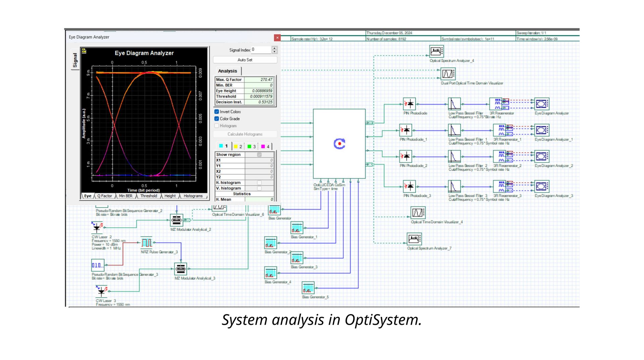
Task: Select the PIN Photodiode_2 component icon
Action: 406,156
